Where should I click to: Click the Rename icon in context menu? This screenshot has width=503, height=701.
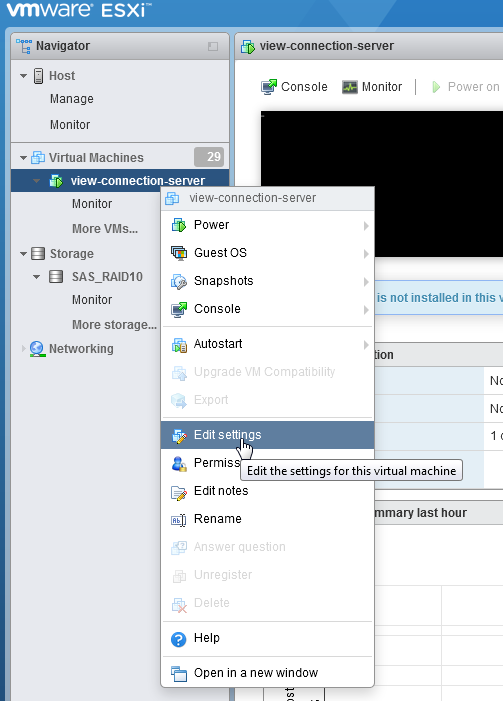(x=179, y=520)
